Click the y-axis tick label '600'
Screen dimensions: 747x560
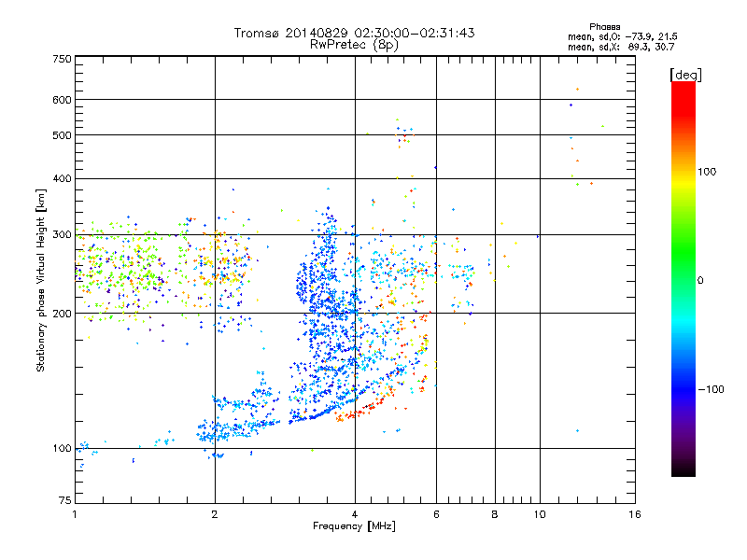pos(62,100)
